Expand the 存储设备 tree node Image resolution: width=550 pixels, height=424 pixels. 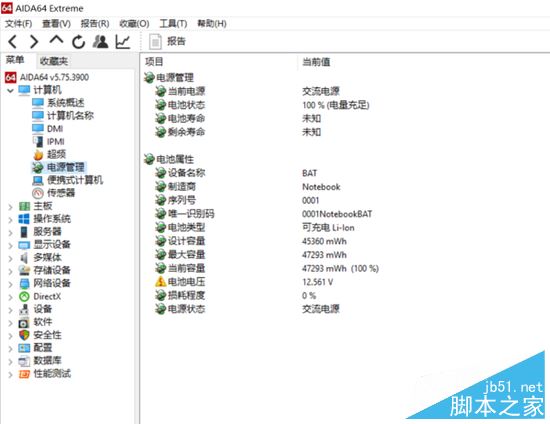coord(10,271)
